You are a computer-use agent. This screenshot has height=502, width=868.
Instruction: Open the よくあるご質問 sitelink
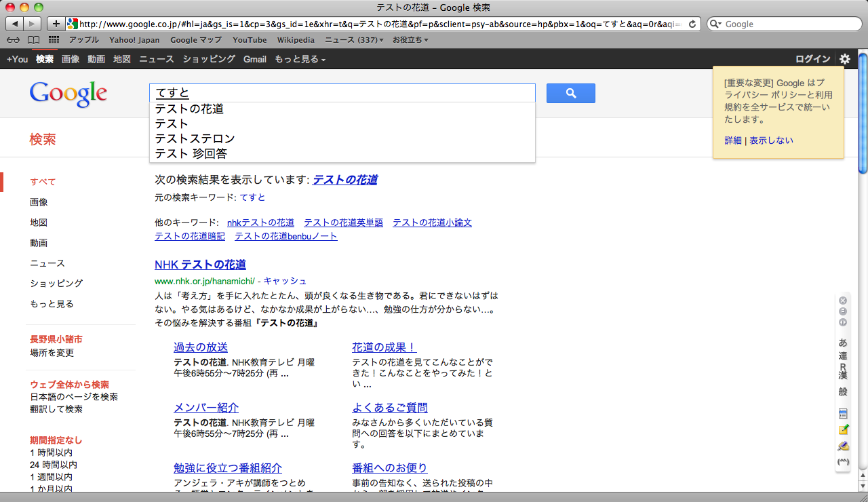(x=390, y=408)
